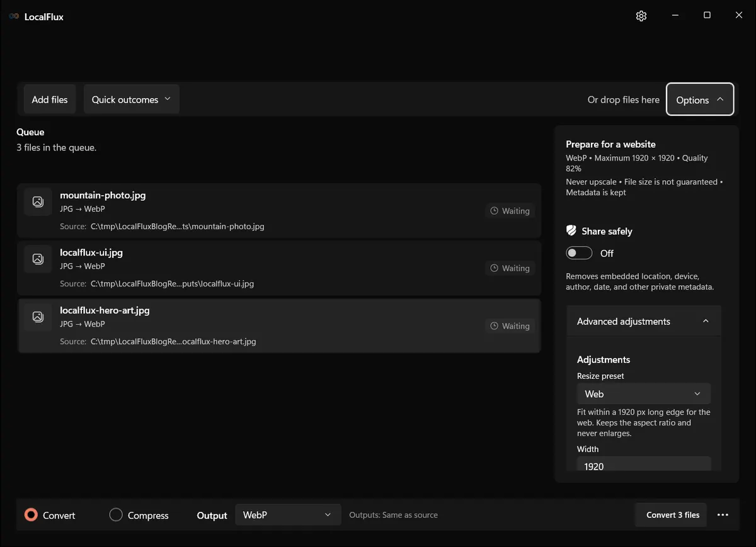Click the source path of localflux-hero-art.jpg
The image size is (756, 547).
tap(173, 342)
